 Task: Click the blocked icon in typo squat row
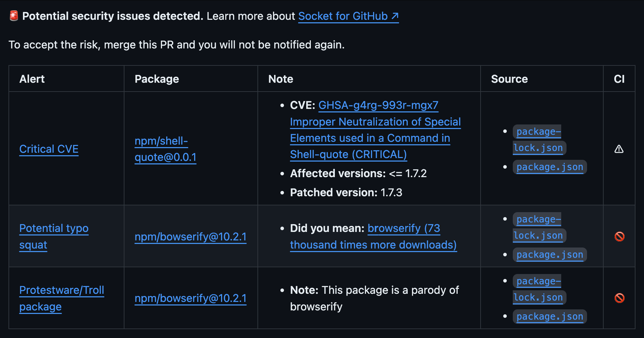[619, 237]
